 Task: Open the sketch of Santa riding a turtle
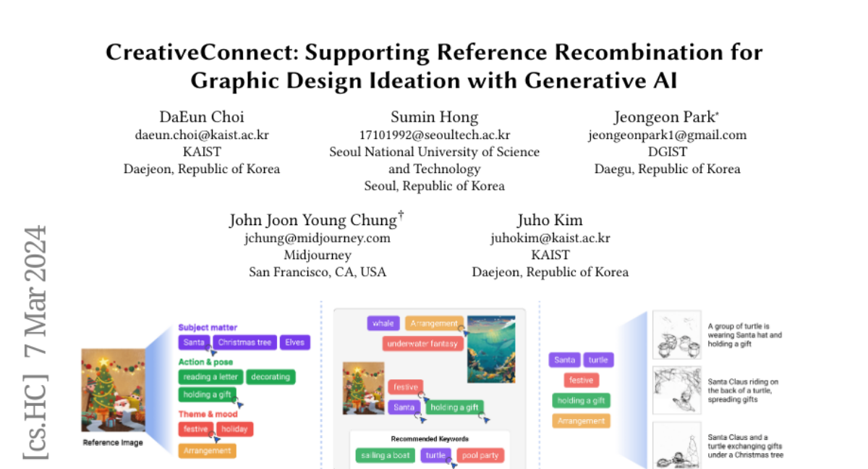(x=676, y=391)
